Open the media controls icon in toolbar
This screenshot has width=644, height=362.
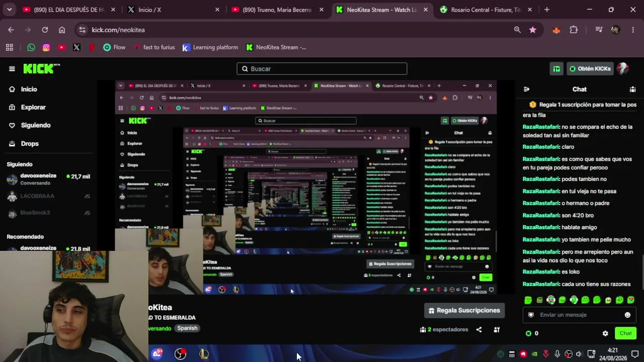tap(599, 30)
